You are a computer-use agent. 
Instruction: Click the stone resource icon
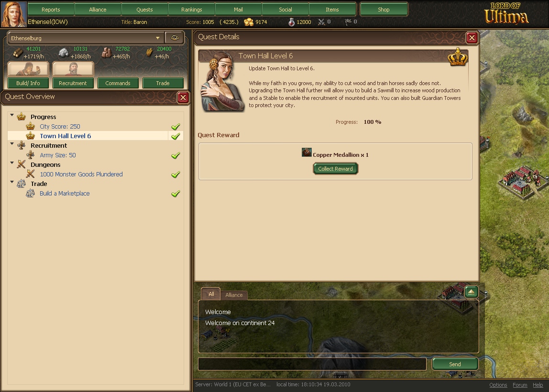pos(64,53)
